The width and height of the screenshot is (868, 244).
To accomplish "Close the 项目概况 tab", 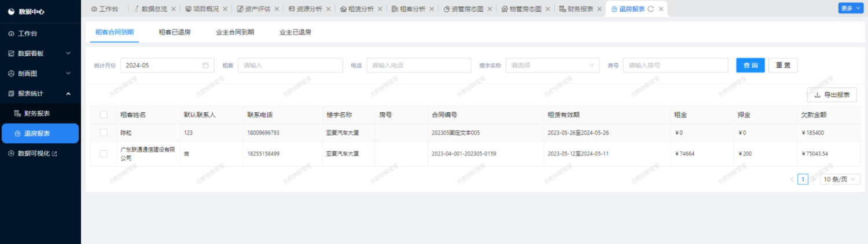I will (226, 9).
